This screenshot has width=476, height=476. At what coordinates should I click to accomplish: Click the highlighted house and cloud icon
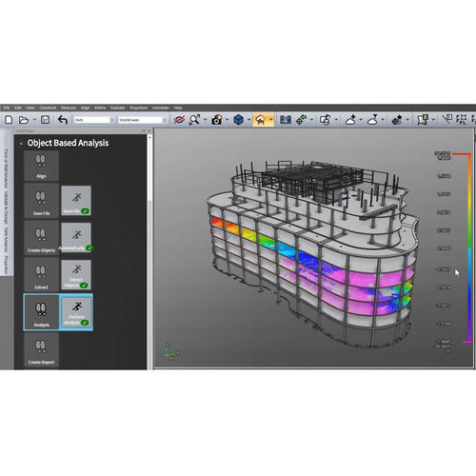pyautogui.click(x=260, y=120)
